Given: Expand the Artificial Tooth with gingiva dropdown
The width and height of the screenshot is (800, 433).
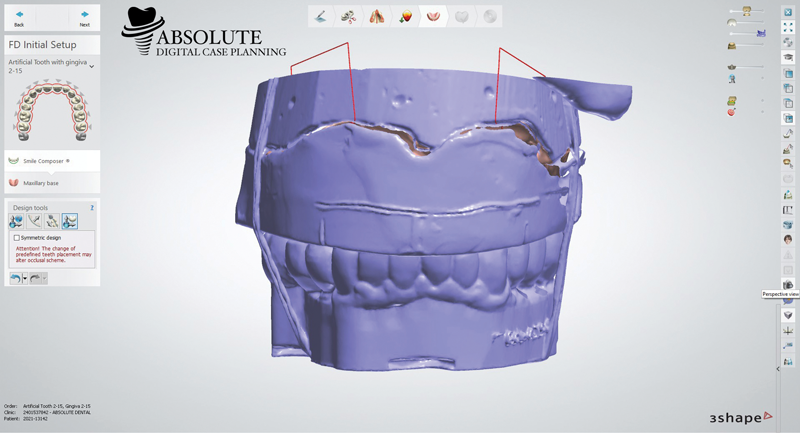Looking at the screenshot, I should tap(92, 66).
